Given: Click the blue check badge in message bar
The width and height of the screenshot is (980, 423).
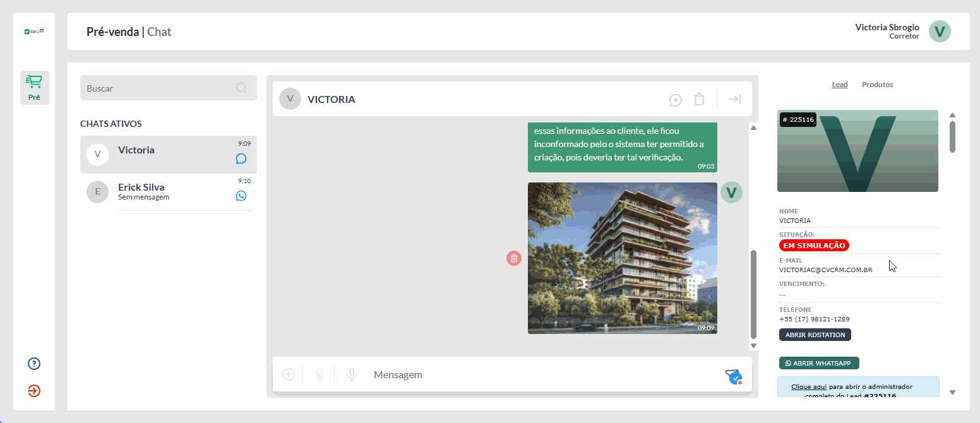Looking at the screenshot, I should coord(735,378).
